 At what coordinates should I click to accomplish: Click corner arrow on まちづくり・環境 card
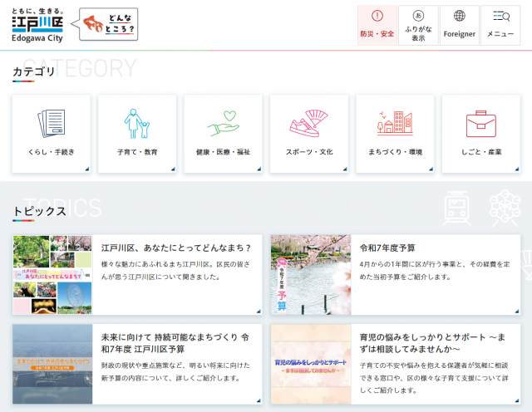(x=431, y=169)
